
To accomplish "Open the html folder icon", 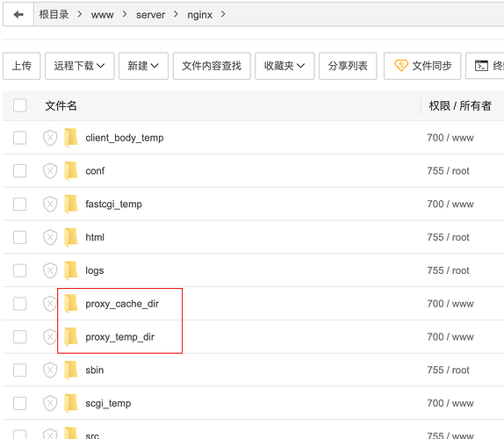I will [71, 237].
